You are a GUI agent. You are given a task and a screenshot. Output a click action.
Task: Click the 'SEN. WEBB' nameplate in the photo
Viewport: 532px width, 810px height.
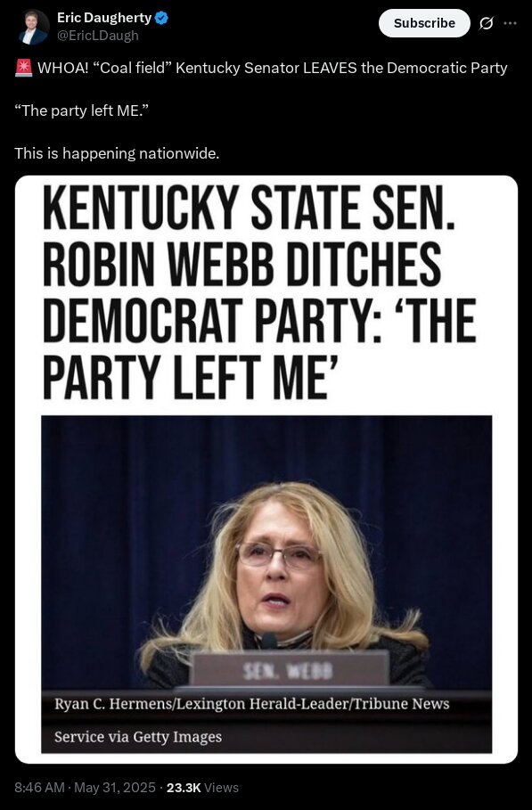290,670
